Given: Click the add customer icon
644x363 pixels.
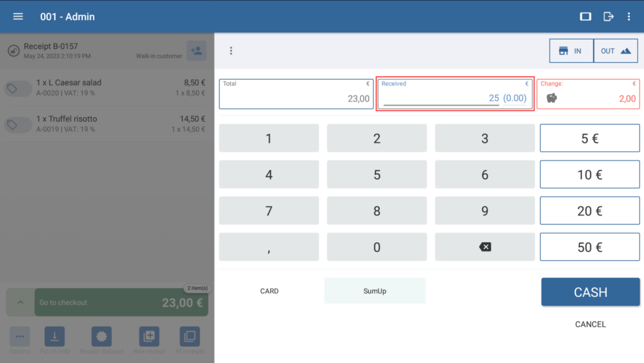Looking at the screenshot, I should (196, 50).
